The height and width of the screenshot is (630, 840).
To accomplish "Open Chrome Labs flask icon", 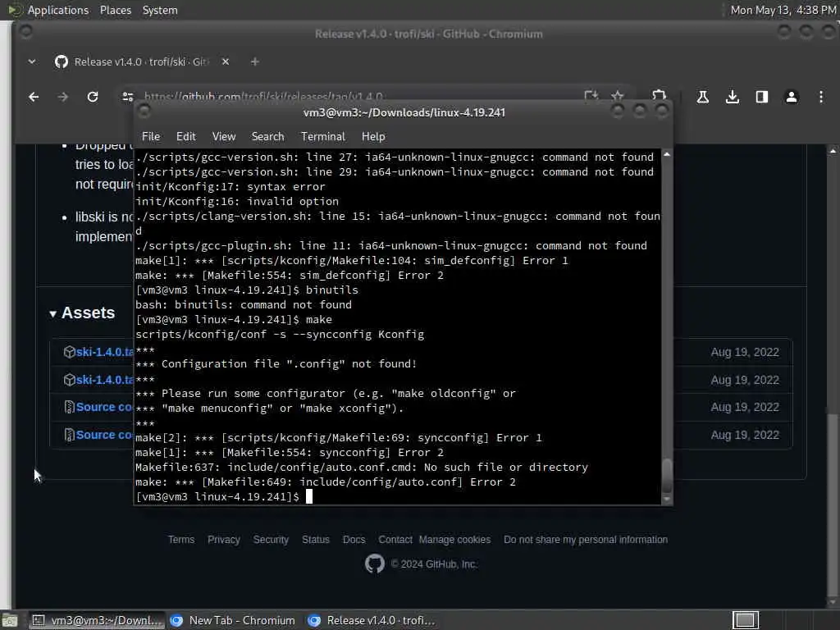I will pos(702,97).
